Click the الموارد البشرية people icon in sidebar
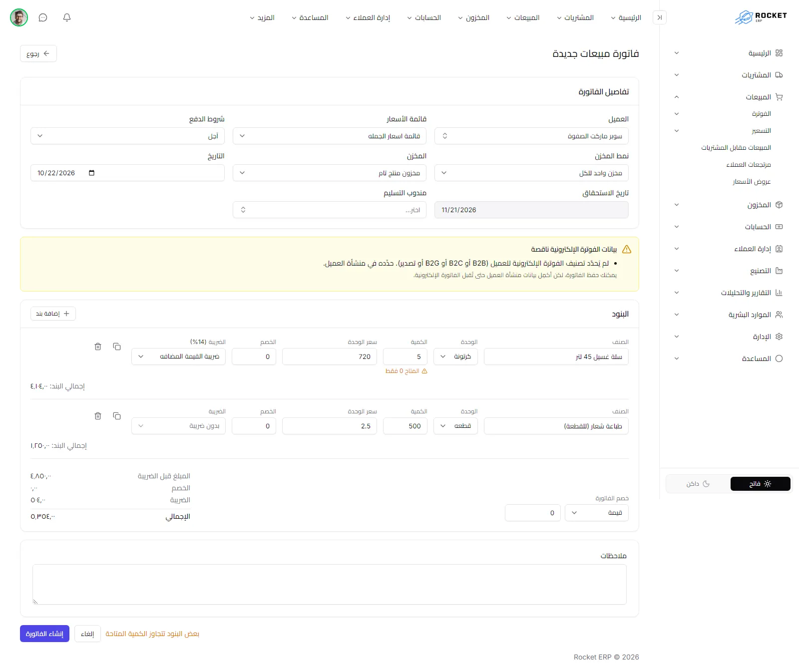The height and width of the screenshot is (672, 799). [x=779, y=315]
